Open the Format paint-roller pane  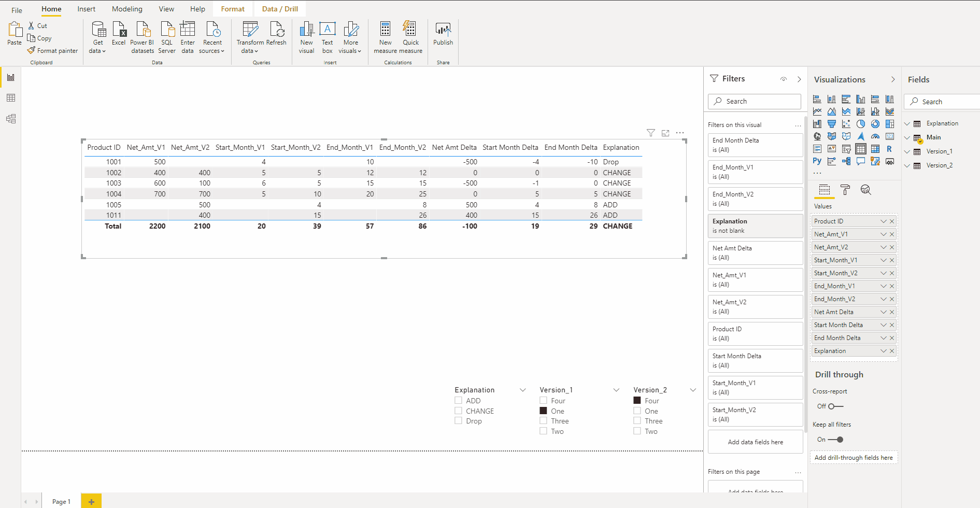pyautogui.click(x=845, y=190)
